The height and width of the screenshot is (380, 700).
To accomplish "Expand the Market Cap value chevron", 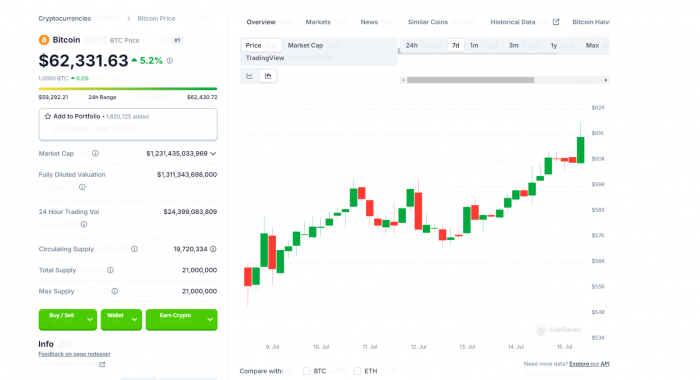I will [x=213, y=154].
